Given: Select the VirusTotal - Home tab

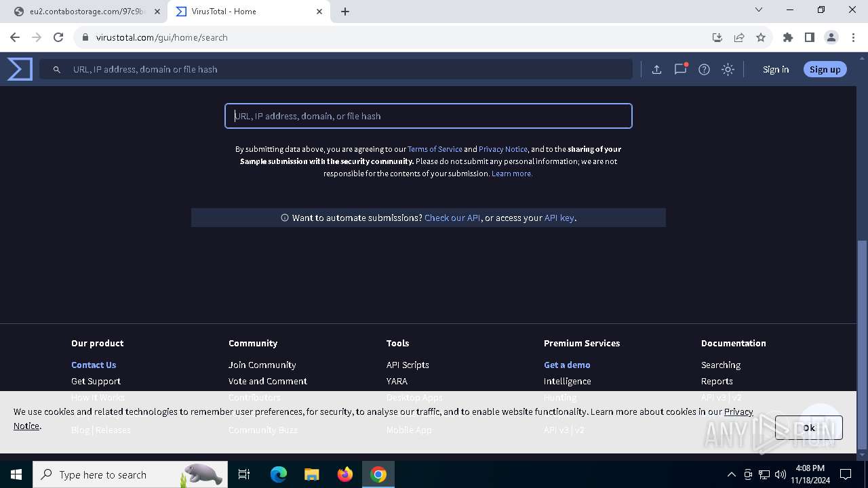Looking at the screenshot, I should 248,12.
